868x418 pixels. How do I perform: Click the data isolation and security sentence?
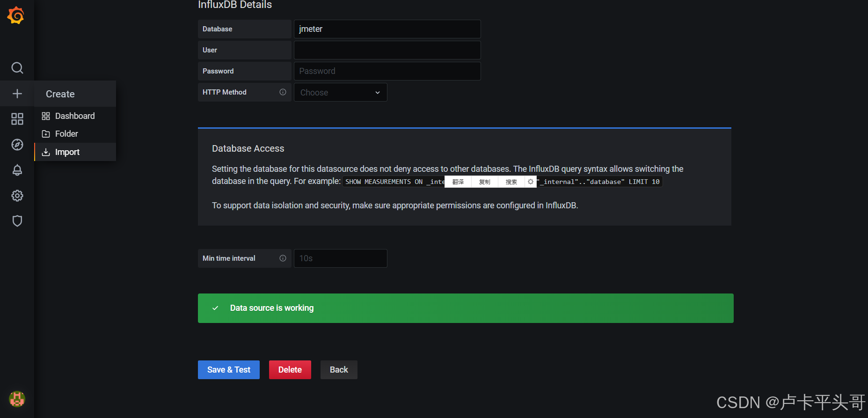click(395, 205)
